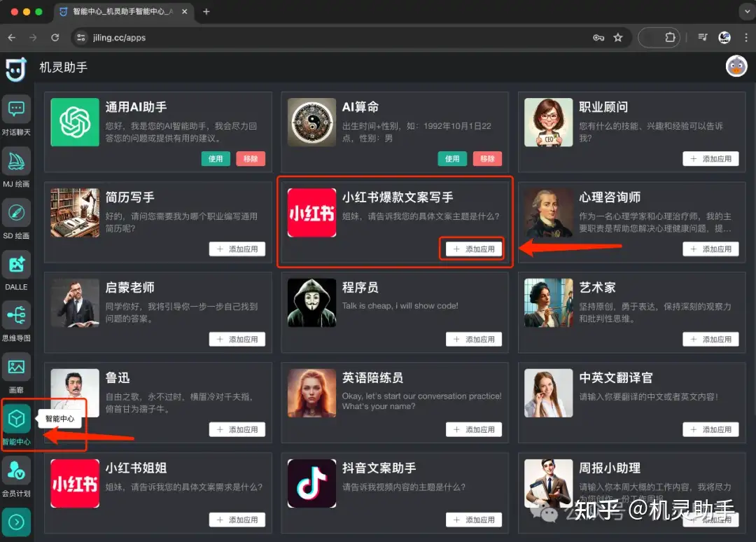The width and height of the screenshot is (756, 542).
Task: Add the 抖音文案助手 app
Action: [474, 520]
